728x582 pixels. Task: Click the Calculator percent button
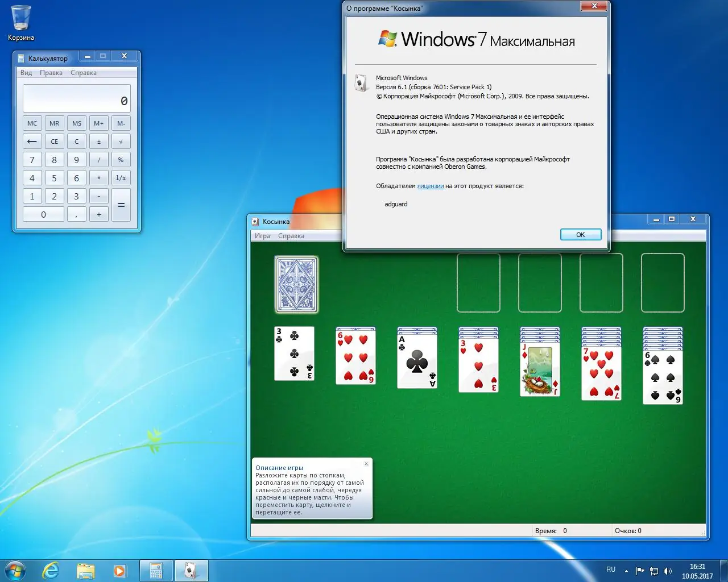coord(121,160)
